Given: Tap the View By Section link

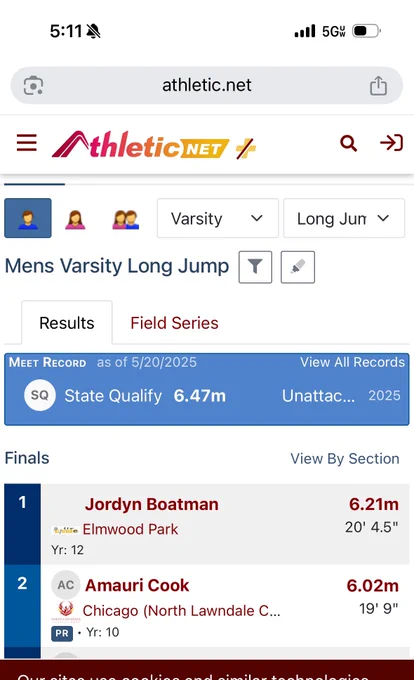Looking at the screenshot, I should coord(345,458).
